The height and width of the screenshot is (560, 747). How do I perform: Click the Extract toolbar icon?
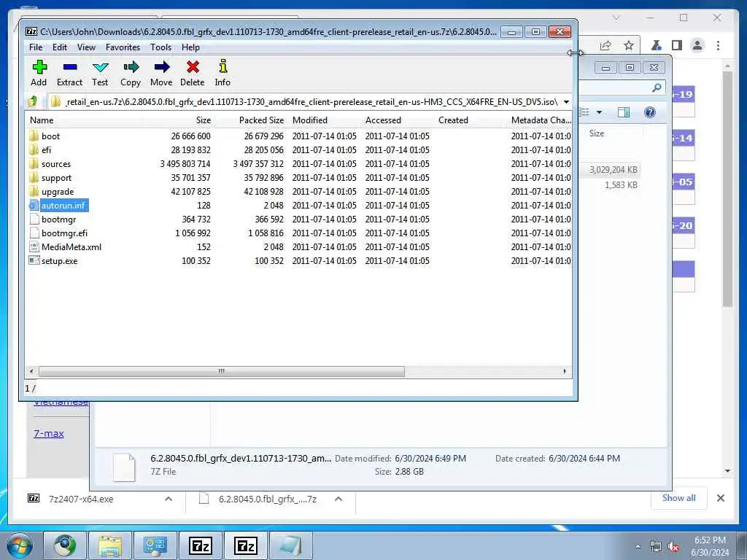pos(69,72)
